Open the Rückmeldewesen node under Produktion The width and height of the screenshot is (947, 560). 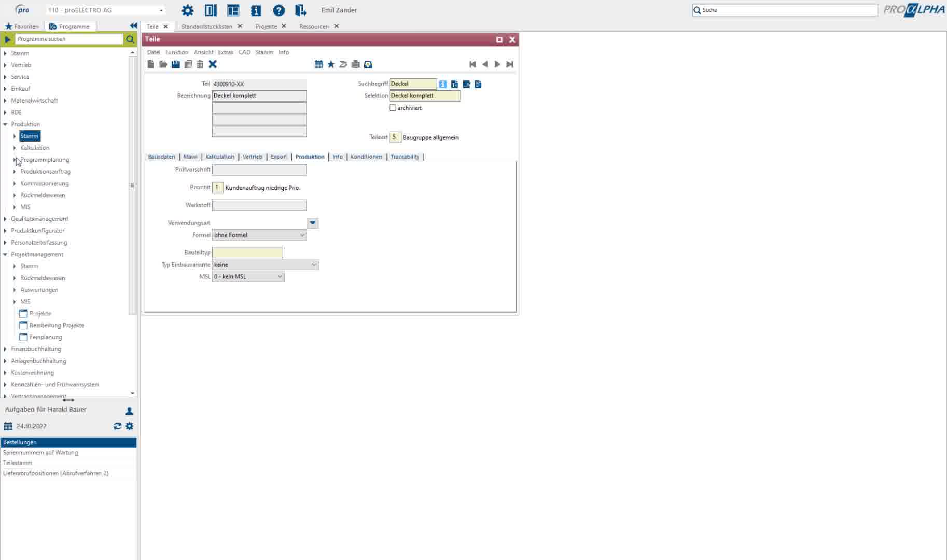[x=43, y=195]
